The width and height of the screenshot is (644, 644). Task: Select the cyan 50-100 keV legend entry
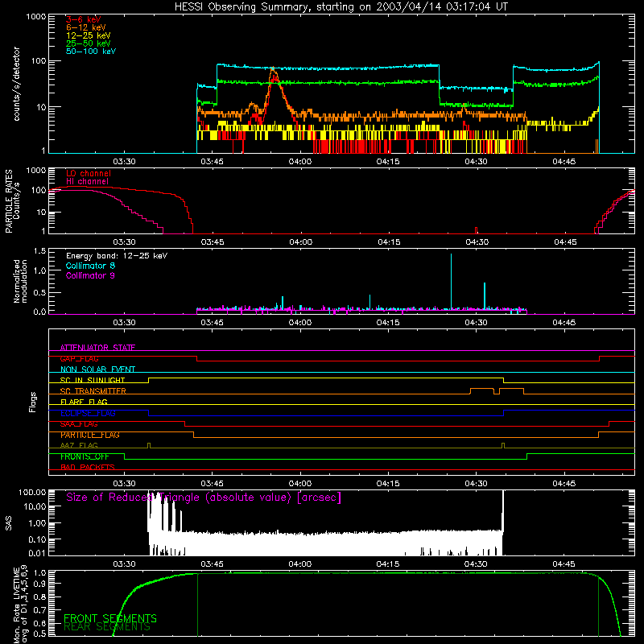tap(91, 52)
